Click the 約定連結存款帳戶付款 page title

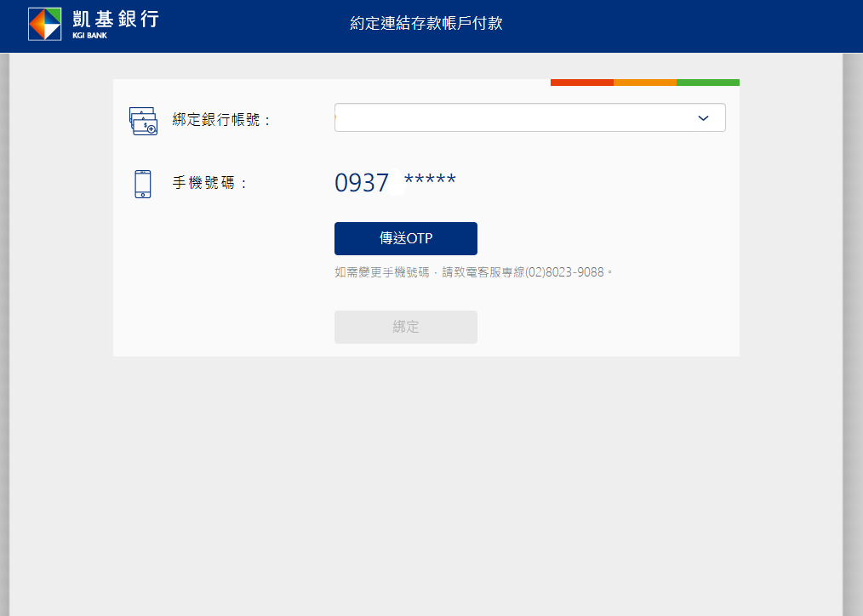point(426,23)
